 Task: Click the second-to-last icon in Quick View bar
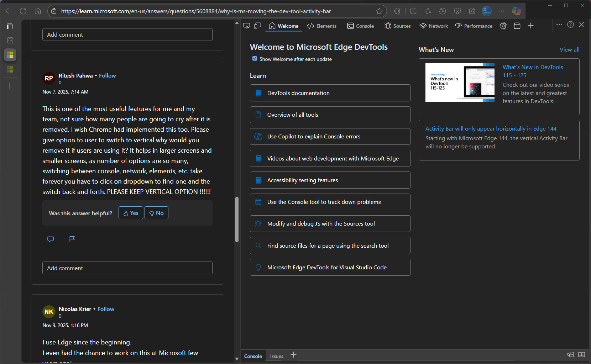point(570,355)
